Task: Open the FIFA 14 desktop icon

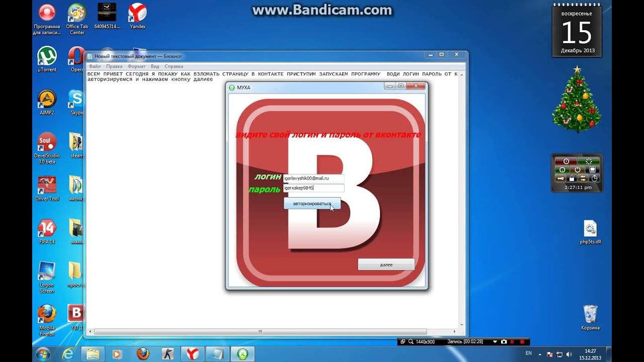Action: pyautogui.click(x=47, y=232)
